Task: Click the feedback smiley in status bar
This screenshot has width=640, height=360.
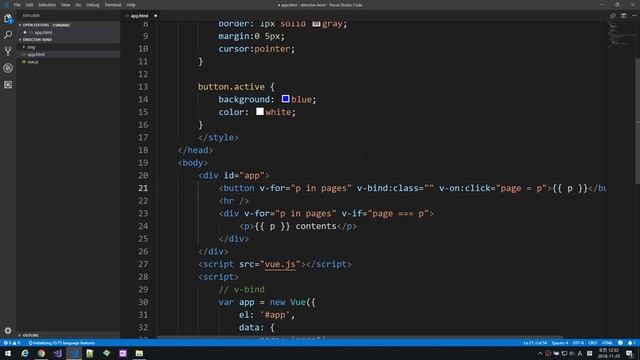Action: point(620,343)
